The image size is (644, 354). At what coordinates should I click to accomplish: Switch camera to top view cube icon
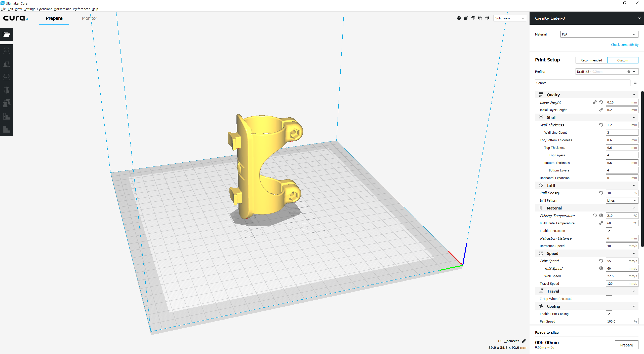[473, 18]
